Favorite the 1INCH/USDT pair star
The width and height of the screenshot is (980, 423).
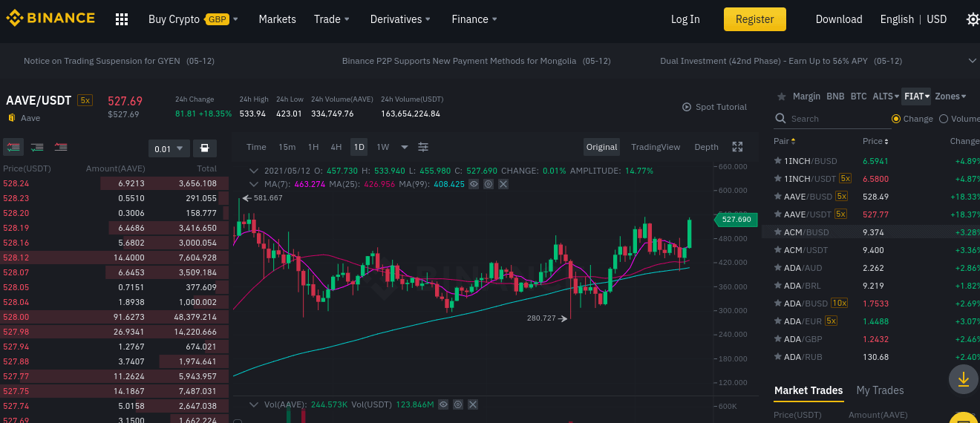click(778, 179)
